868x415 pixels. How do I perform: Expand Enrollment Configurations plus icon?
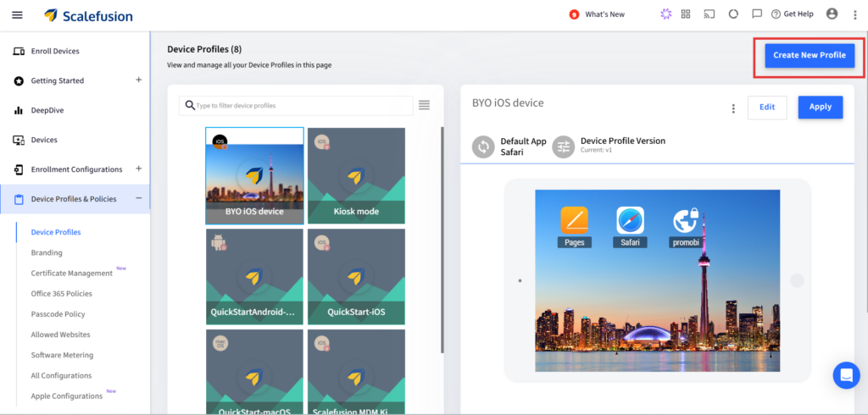139,169
